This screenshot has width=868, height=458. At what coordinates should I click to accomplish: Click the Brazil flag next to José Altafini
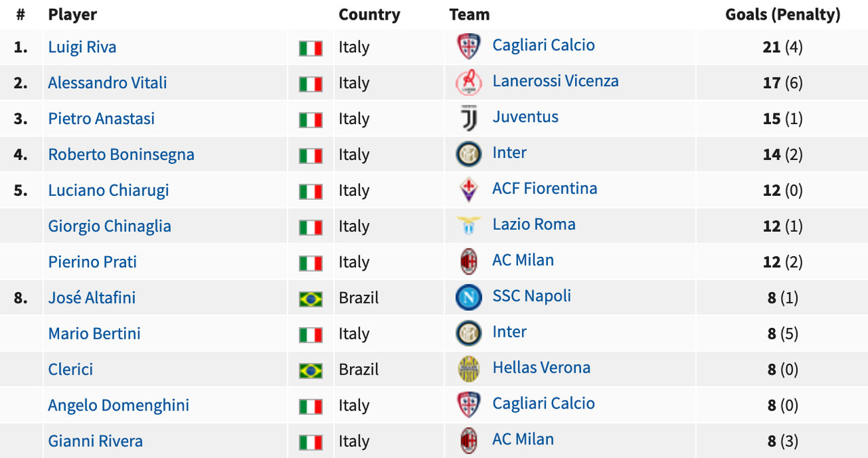311,299
